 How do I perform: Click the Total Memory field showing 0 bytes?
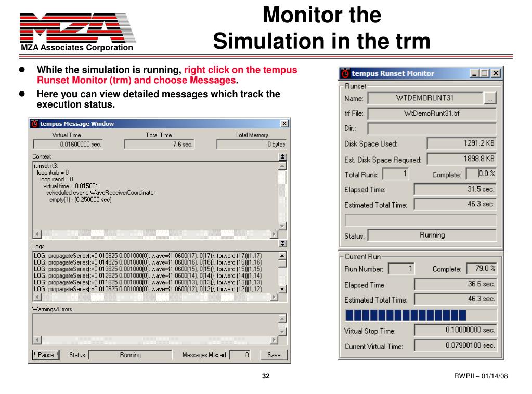tap(252, 145)
